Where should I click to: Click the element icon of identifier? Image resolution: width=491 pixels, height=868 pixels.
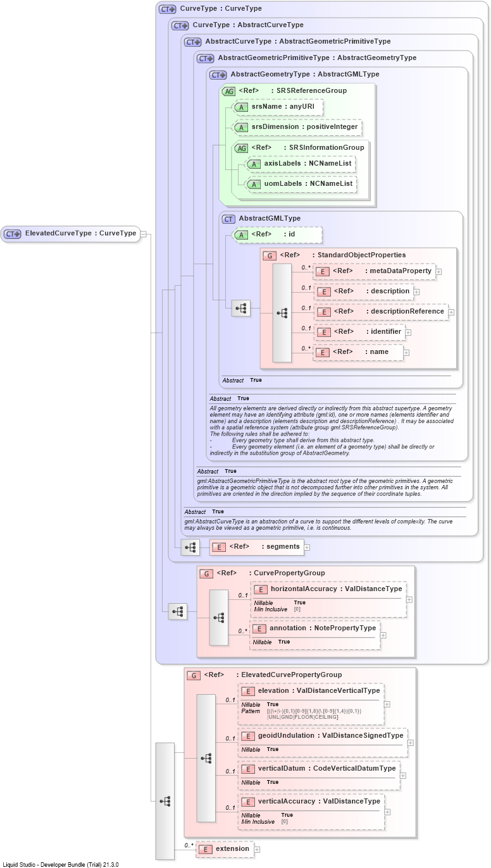[x=323, y=332]
